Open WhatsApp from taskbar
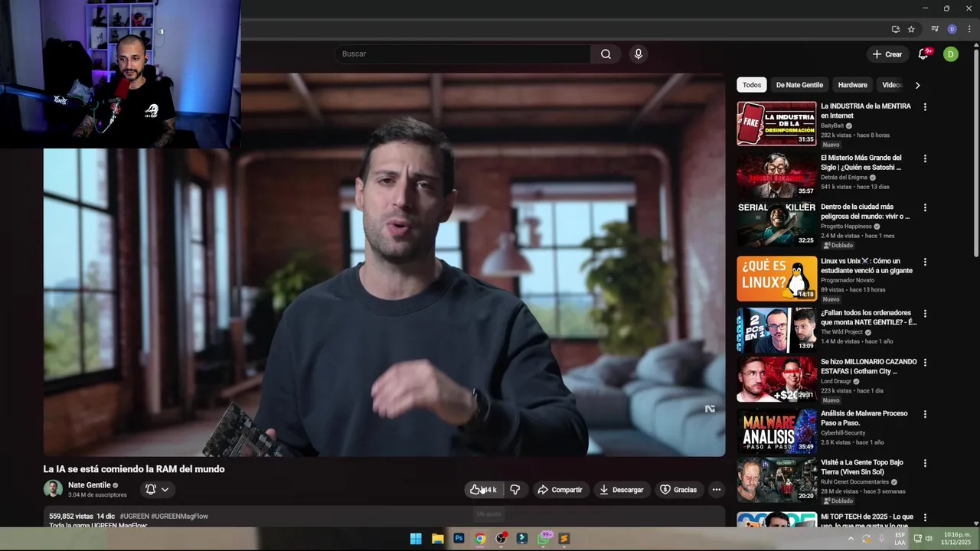The width and height of the screenshot is (980, 551). [x=544, y=539]
